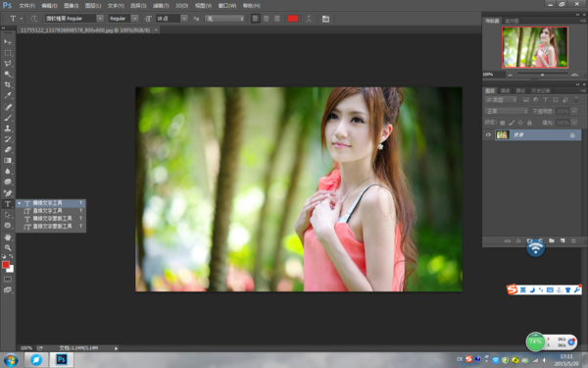This screenshot has width=588, height=368.
Task: Open the layer fill dropdown arrow
Action: point(574,123)
